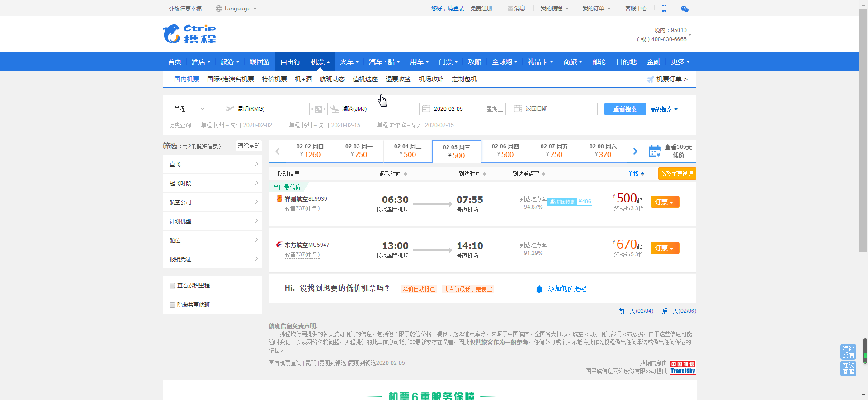Open 机票 navigation menu

(x=320, y=62)
